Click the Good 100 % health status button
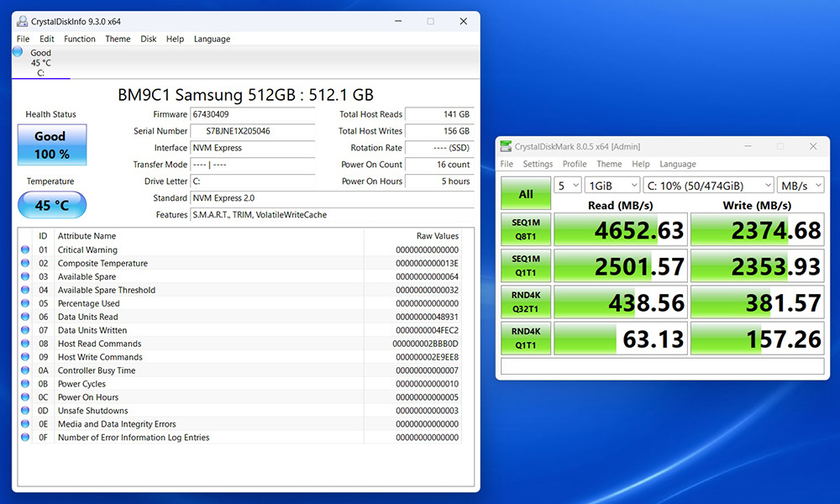This screenshot has height=504, width=840. 52,144
